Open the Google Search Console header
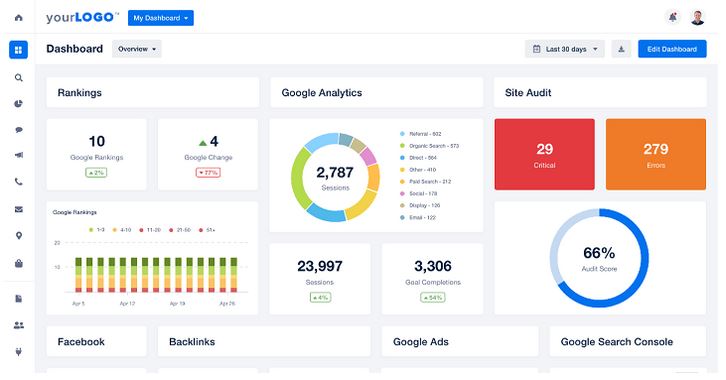726x380 pixels. (x=628, y=342)
